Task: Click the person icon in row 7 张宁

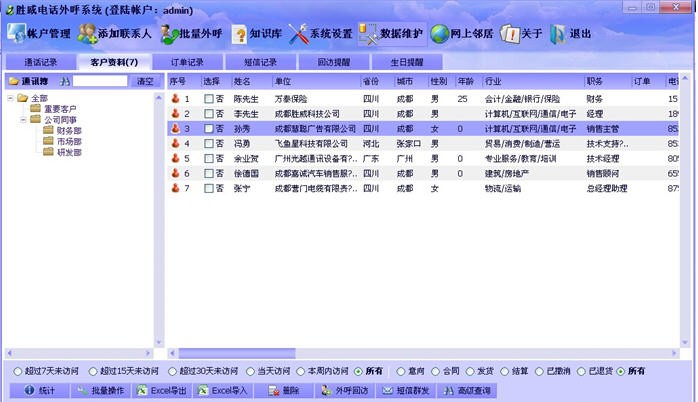Action: click(x=175, y=188)
